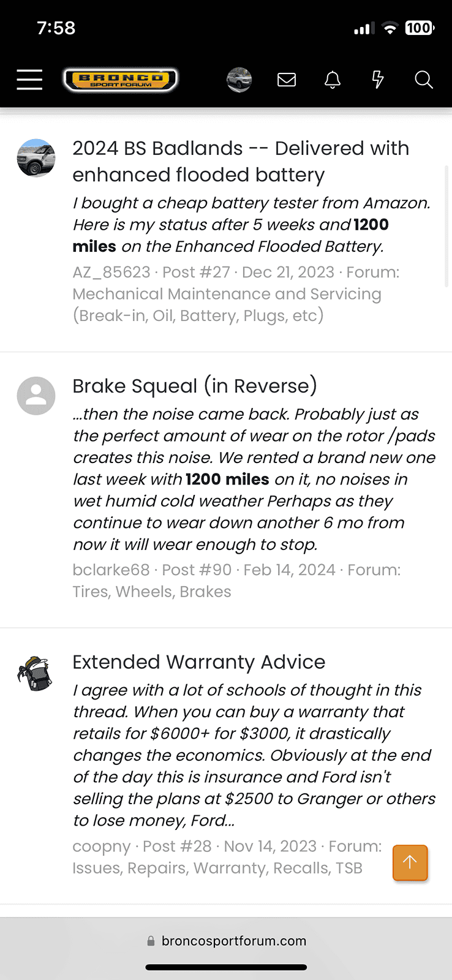Tap the coopny user avatar
The width and height of the screenshot is (452, 980).
click(36, 673)
